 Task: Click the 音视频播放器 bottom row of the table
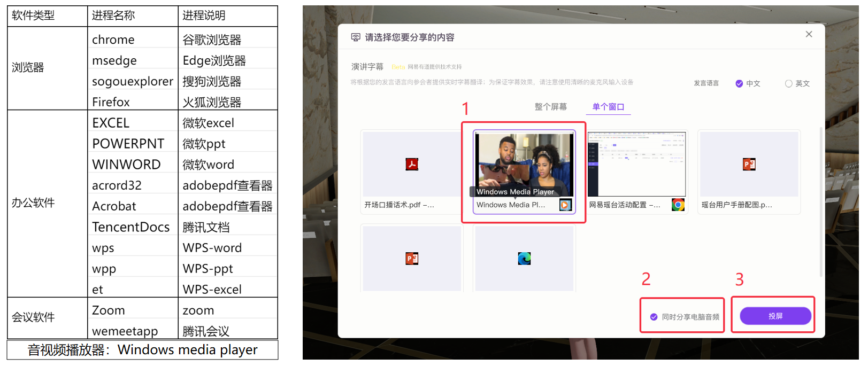[142, 350]
